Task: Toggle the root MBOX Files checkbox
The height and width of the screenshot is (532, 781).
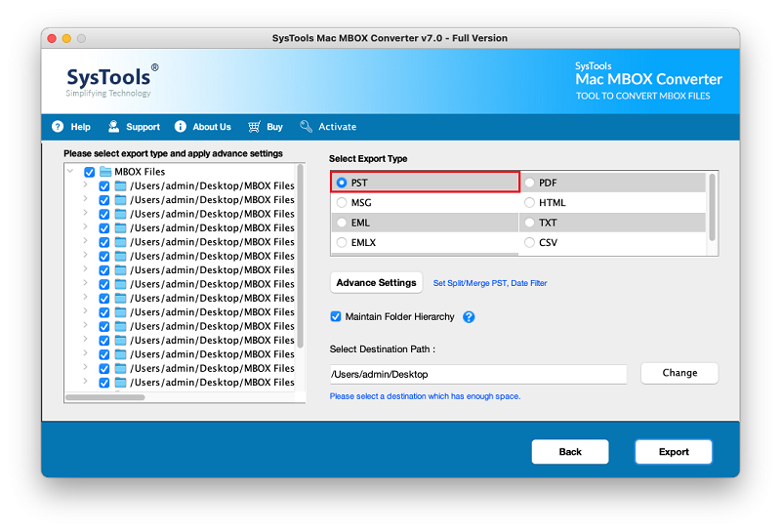Action: (90, 172)
